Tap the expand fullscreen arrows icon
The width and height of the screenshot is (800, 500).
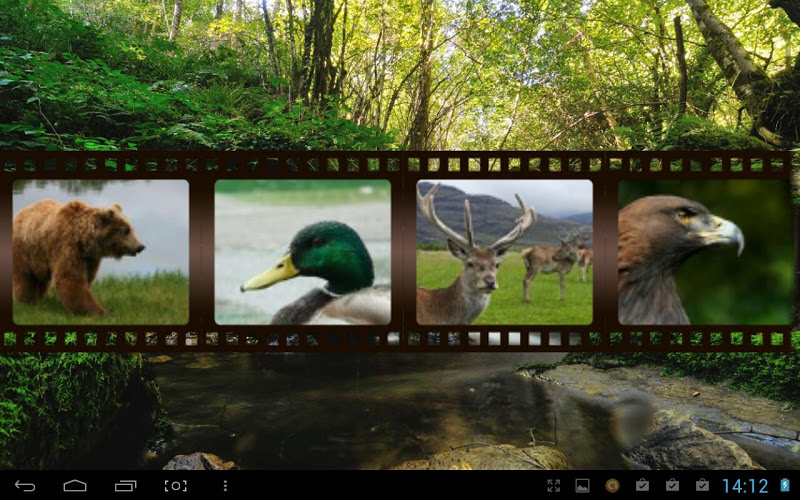pyautogui.click(x=554, y=486)
